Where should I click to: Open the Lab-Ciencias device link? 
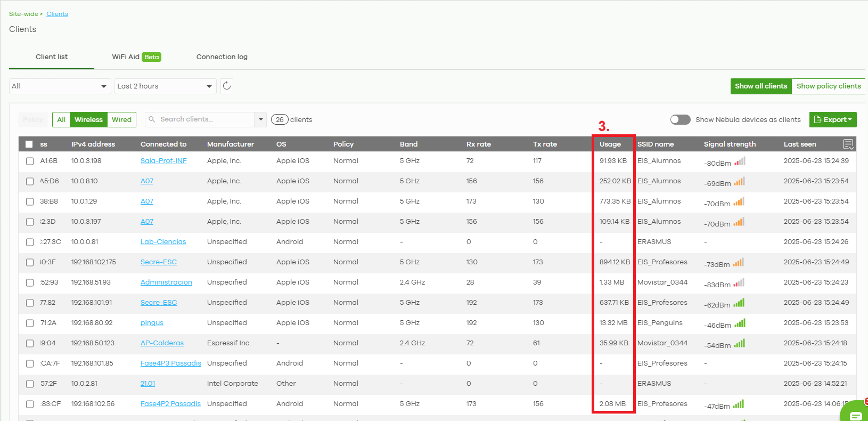coord(163,241)
